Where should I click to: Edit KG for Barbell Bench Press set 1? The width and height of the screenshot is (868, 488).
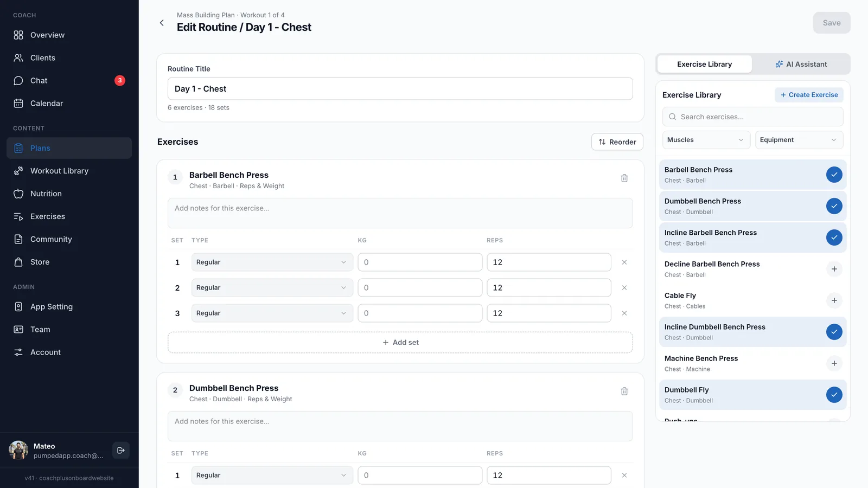tap(420, 262)
